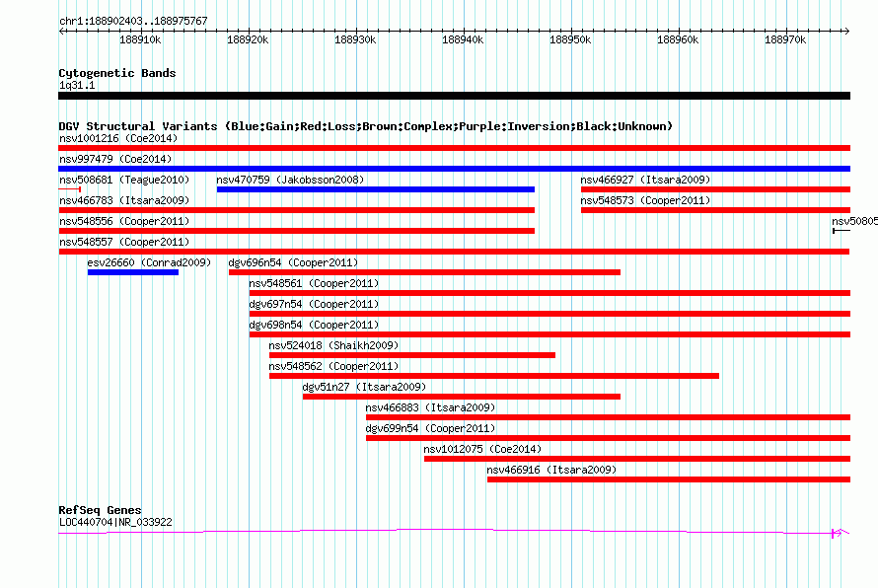
Task: Open the dgv696n54 (Cooper2011) label
Action: tap(293, 262)
